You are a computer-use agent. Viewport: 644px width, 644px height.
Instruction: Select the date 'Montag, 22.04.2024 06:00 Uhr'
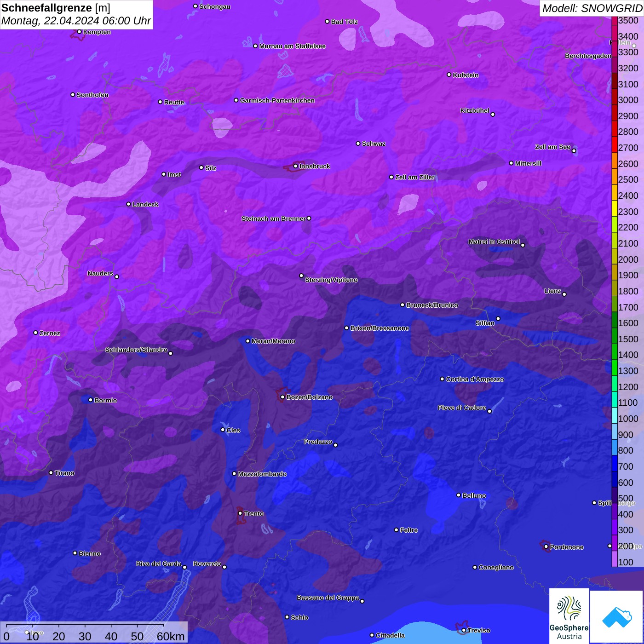tap(76, 21)
